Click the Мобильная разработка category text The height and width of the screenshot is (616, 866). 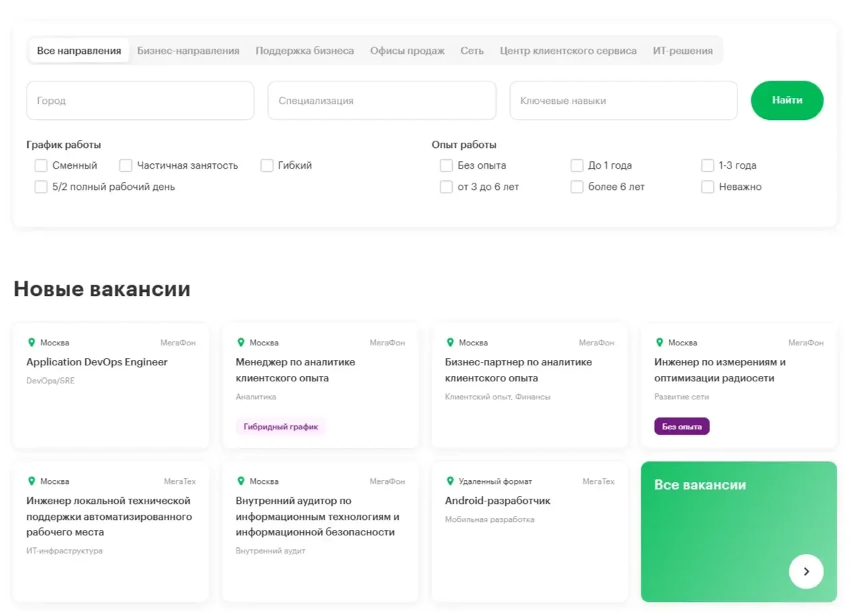(490, 519)
